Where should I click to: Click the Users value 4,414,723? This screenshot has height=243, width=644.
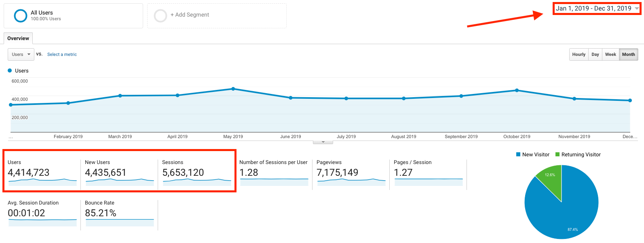[29, 173]
